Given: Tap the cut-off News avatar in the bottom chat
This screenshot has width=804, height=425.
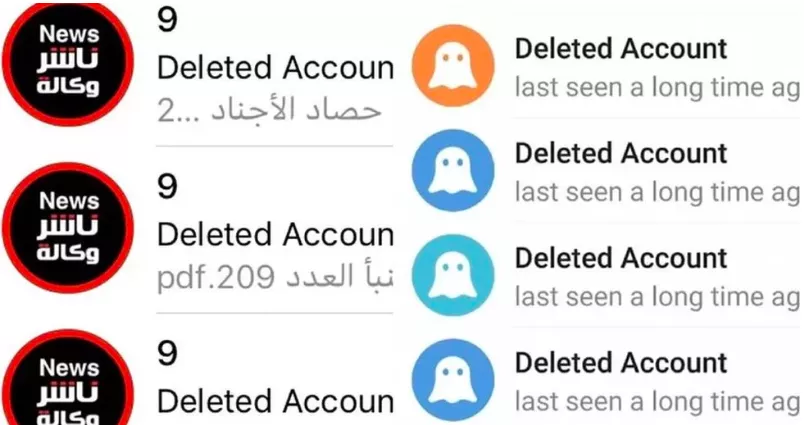Looking at the screenshot, I should pos(68,377).
